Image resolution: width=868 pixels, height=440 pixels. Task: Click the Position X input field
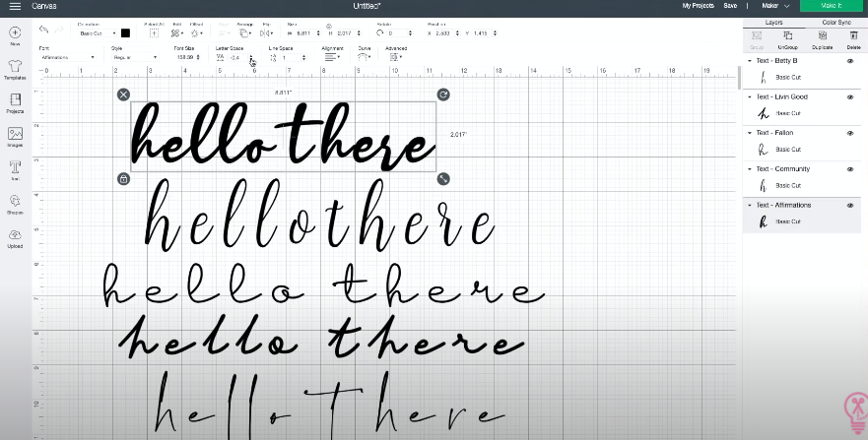tap(444, 33)
